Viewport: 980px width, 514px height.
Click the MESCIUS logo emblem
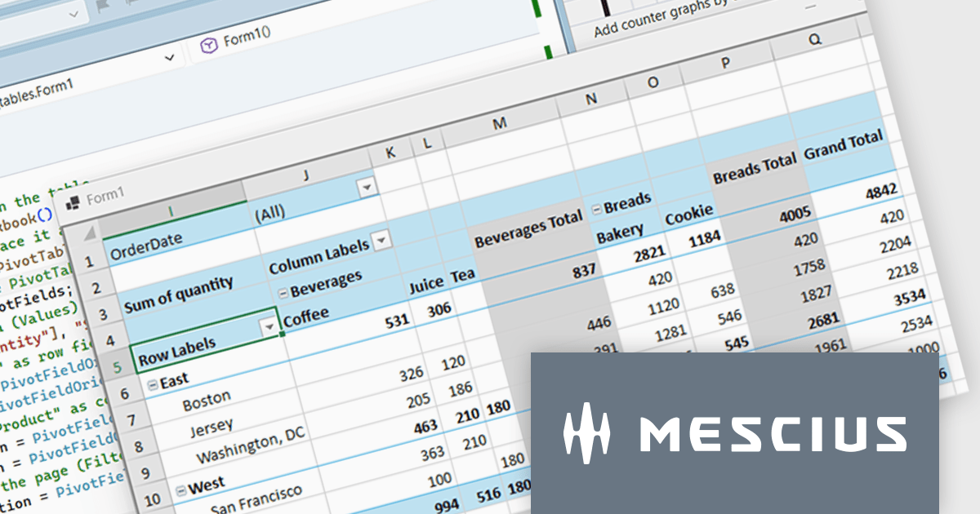(586, 429)
